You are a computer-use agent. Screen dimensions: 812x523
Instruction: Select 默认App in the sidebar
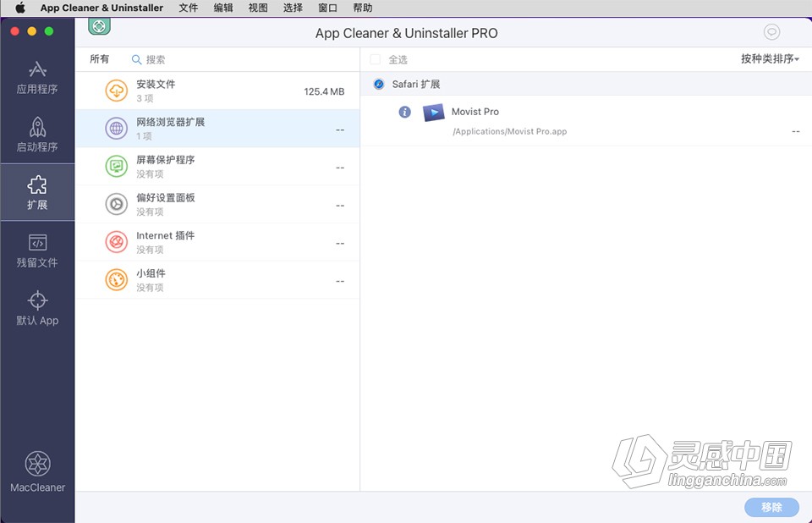point(37,310)
